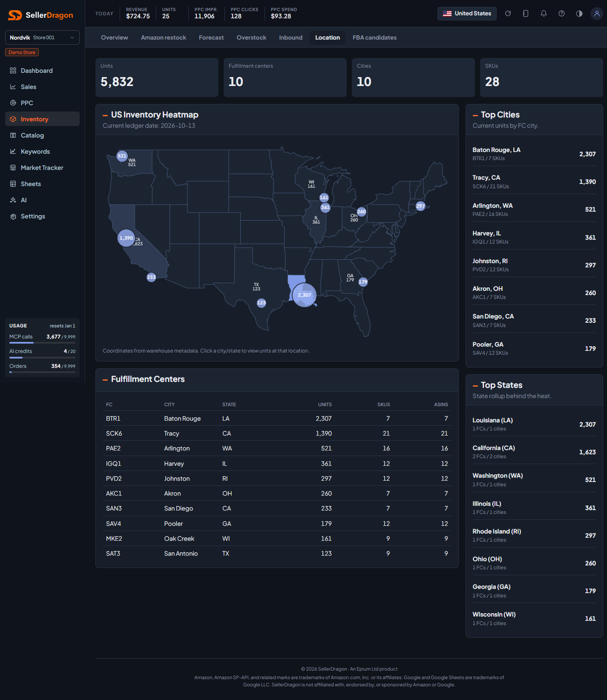Click Oak Creek city cell
607x700 pixels.
coord(179,539)
